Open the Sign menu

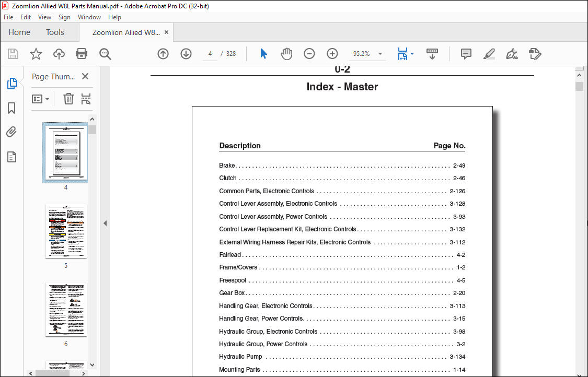[64, 17]
